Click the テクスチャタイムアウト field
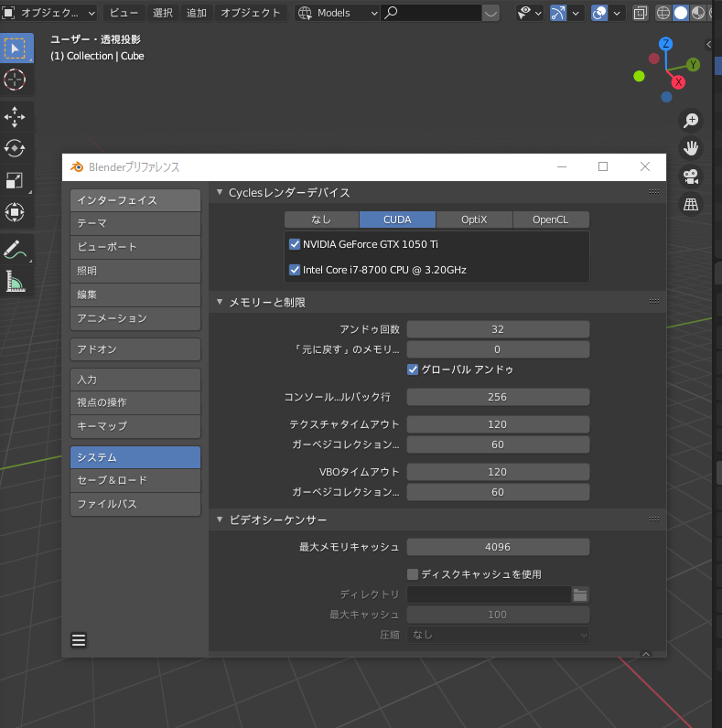Viewport: 722px width, 728px height. pyautogui.click(x=498, y=424)
